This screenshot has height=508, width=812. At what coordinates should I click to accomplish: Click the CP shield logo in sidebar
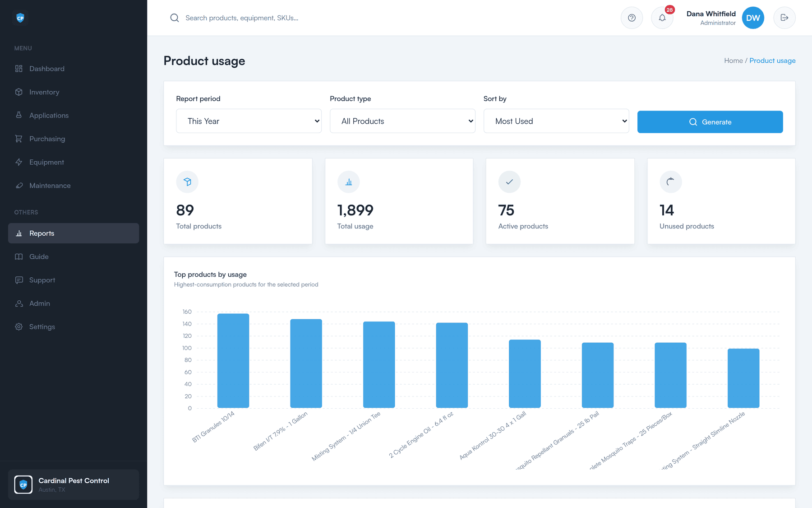click(20, 18)
